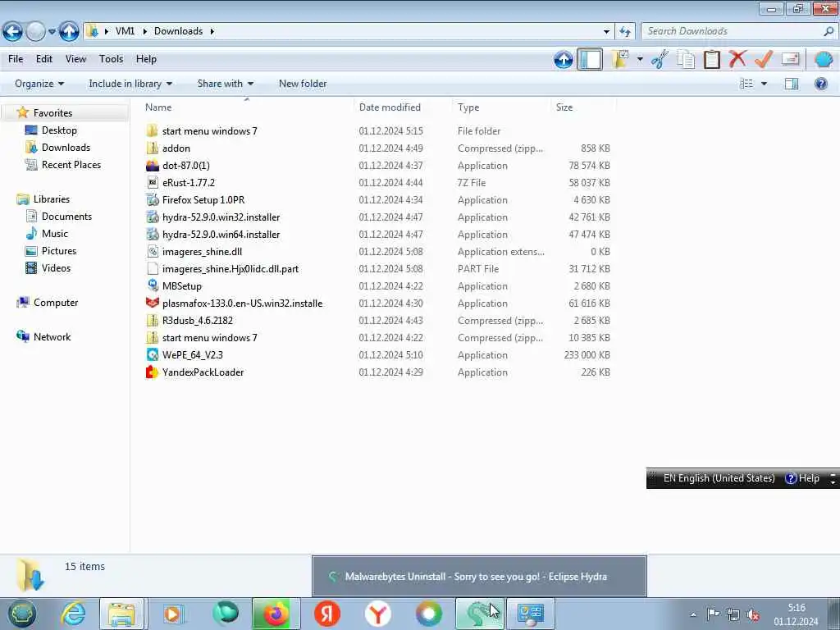Expand address bar history dropdown arrow
This screenshot has height=630, width=840.
606,32
